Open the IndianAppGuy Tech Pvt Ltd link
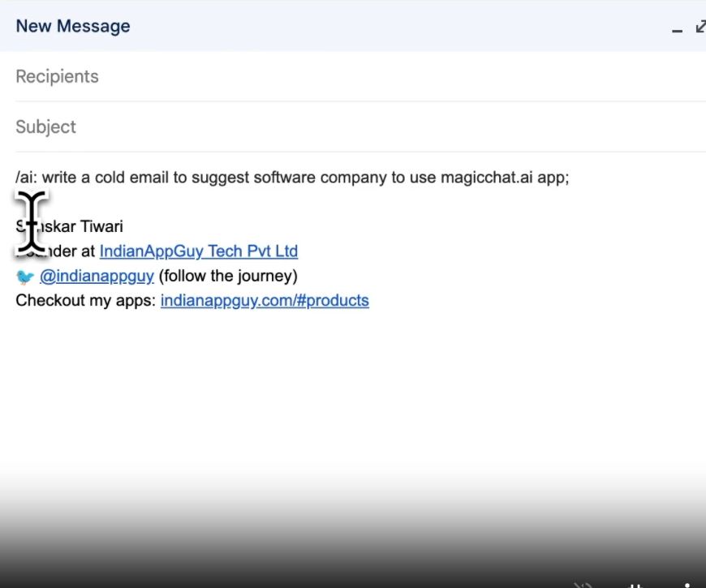706x588 pixels. [199, 251]
